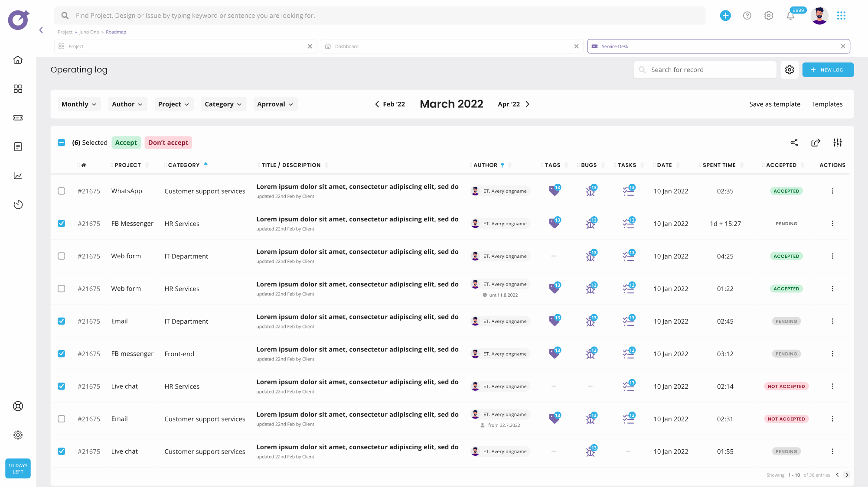This screenshot has height=487, width=868.
Task: Open the apps grid launcher icon
Action: coord(841,16)
